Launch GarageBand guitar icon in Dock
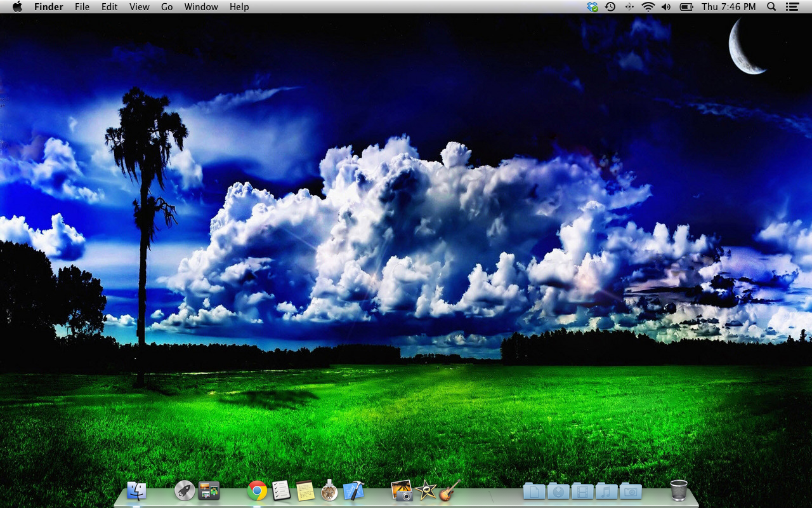This screenshot has height=508, width=812. click(x=450, y=491)
